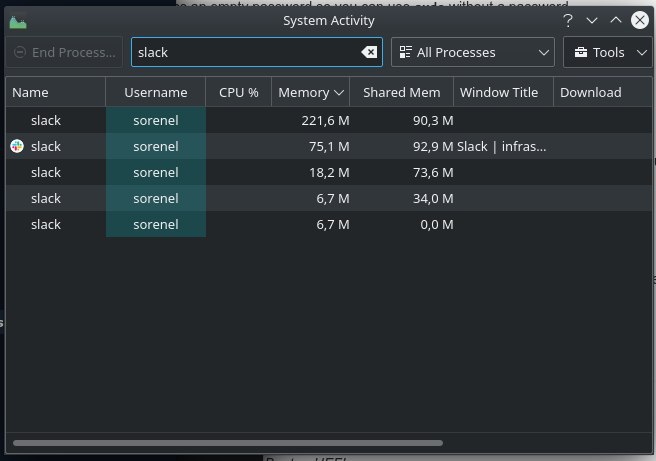
Task: Toggle Memory column sort order
Action: 310,92
